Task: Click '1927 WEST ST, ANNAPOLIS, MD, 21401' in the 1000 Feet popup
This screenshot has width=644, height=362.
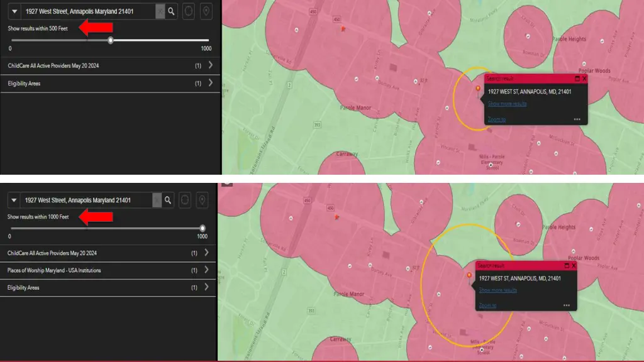Action: (519, 278)
